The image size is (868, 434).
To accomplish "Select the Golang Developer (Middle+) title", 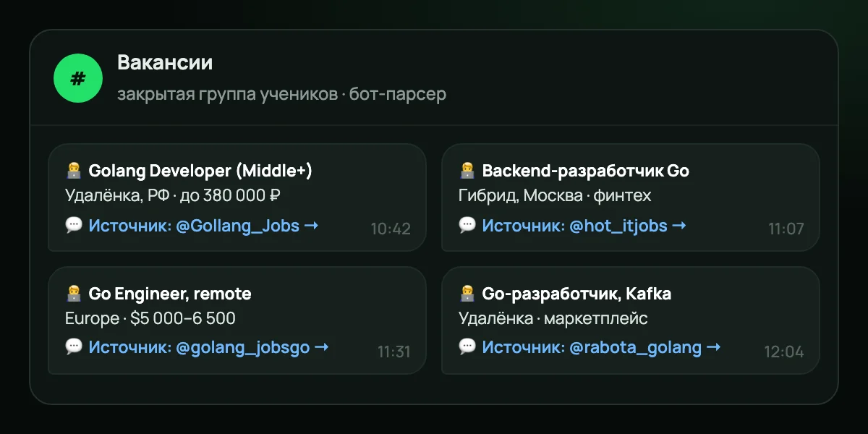I will 200,171.
